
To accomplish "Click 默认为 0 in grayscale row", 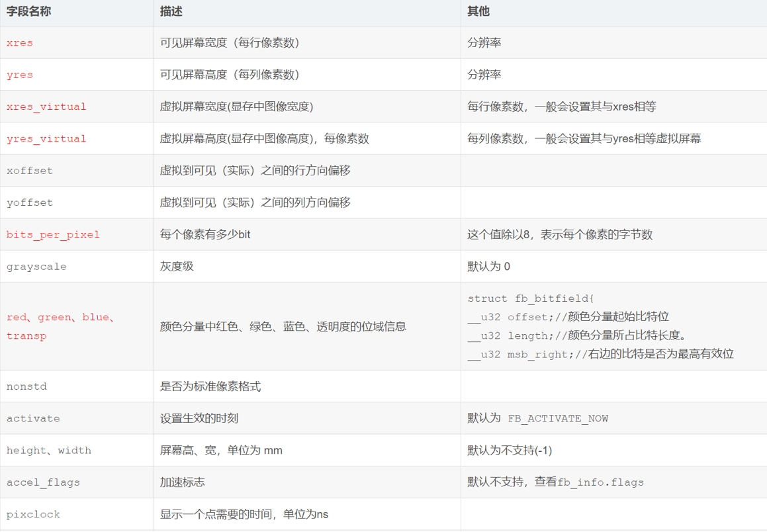I will [488, 267].
